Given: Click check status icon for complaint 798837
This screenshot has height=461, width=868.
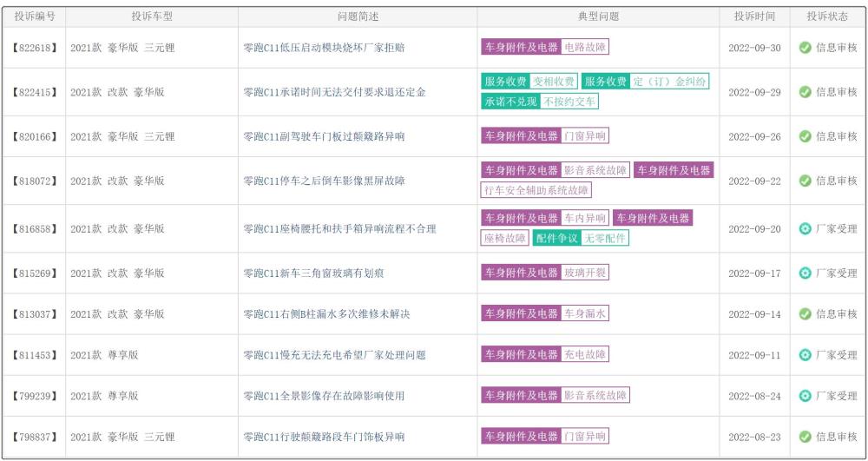Looking at the screenshot, I should point(805,437).
